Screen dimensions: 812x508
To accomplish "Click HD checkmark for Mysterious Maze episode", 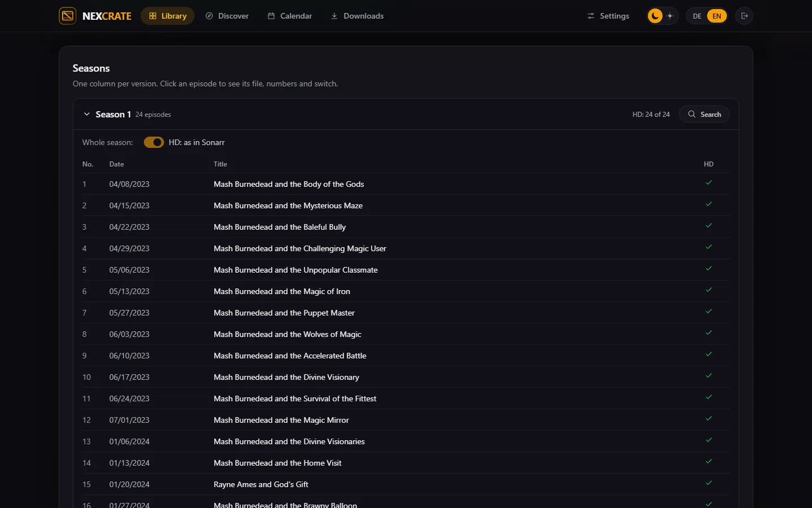I will pos(709,204).
